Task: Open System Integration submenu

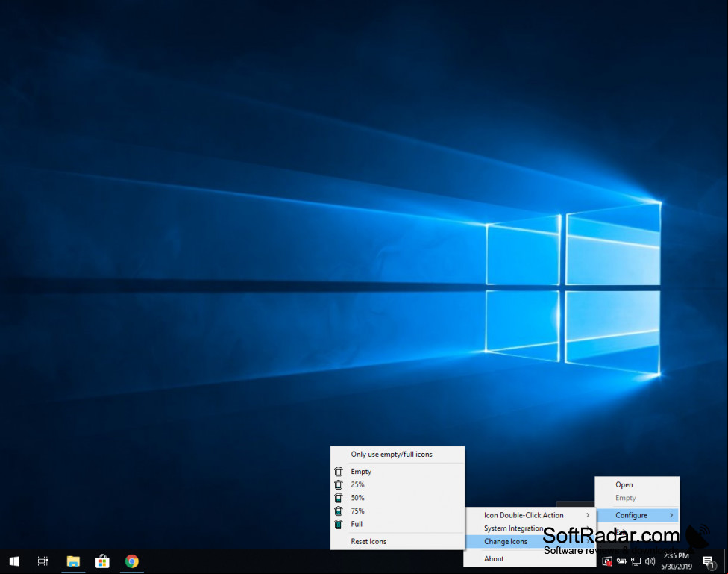Action: [x=530, y=528]
